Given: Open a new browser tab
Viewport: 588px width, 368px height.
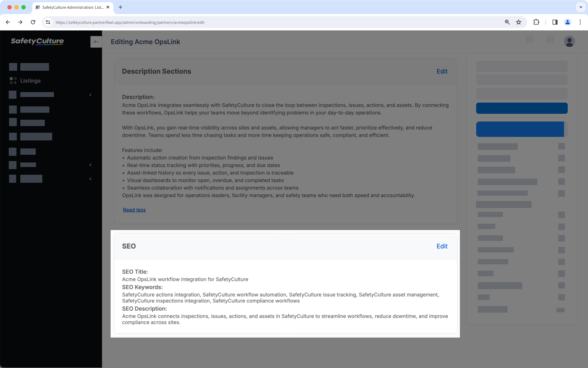Looking at the screenshot, I should pos(120,7).
